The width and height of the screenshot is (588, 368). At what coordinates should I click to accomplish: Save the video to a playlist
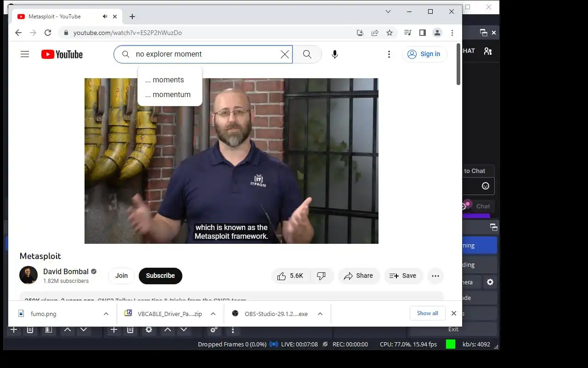[403, 276]
